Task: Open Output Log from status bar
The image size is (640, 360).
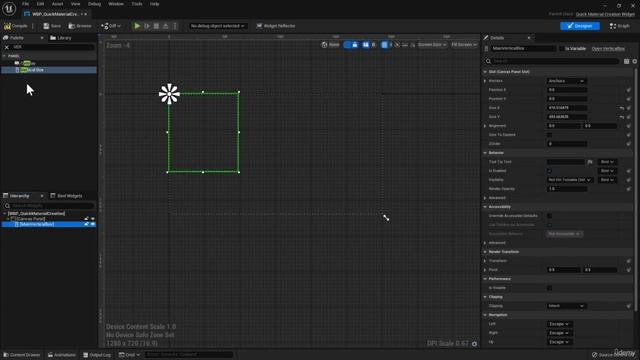Action: click(97, 355)
